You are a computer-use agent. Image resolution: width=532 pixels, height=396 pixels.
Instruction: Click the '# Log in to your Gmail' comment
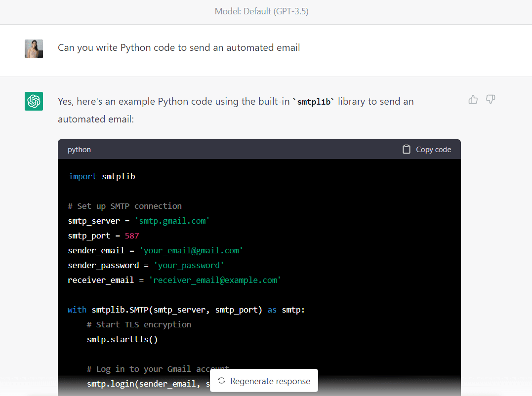tap(158, 369)
